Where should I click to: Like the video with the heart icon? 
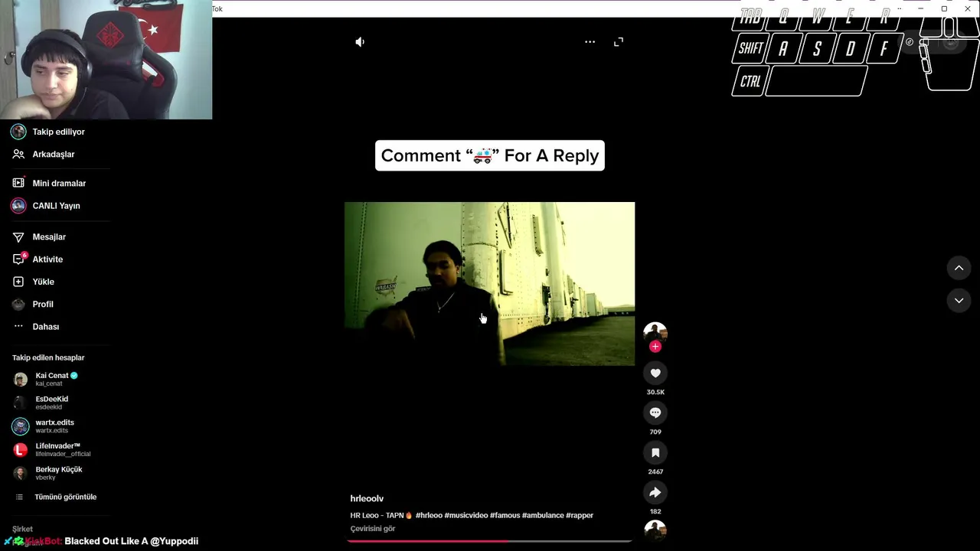[x=655, y=373]
